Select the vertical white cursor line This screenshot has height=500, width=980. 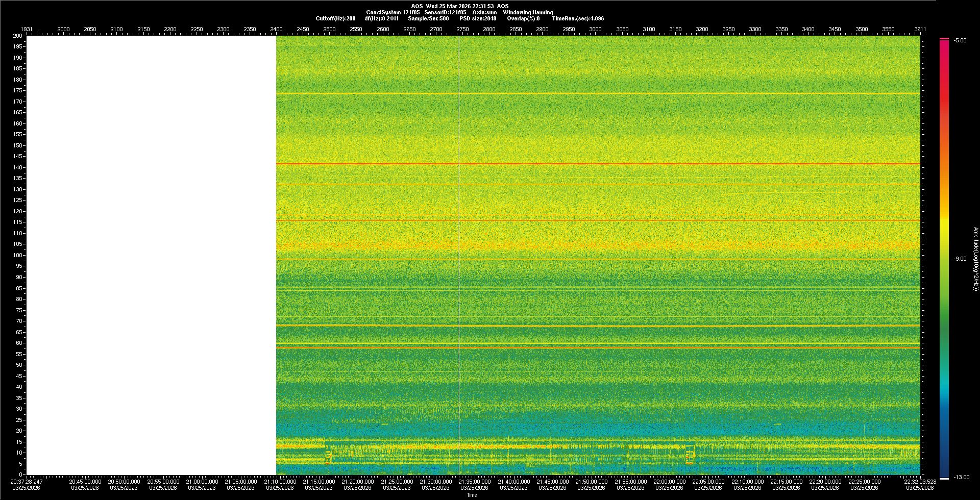(x=459, y=255)
